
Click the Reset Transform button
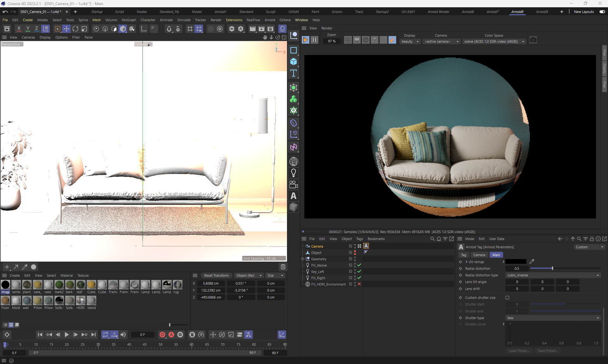point(216,275)
